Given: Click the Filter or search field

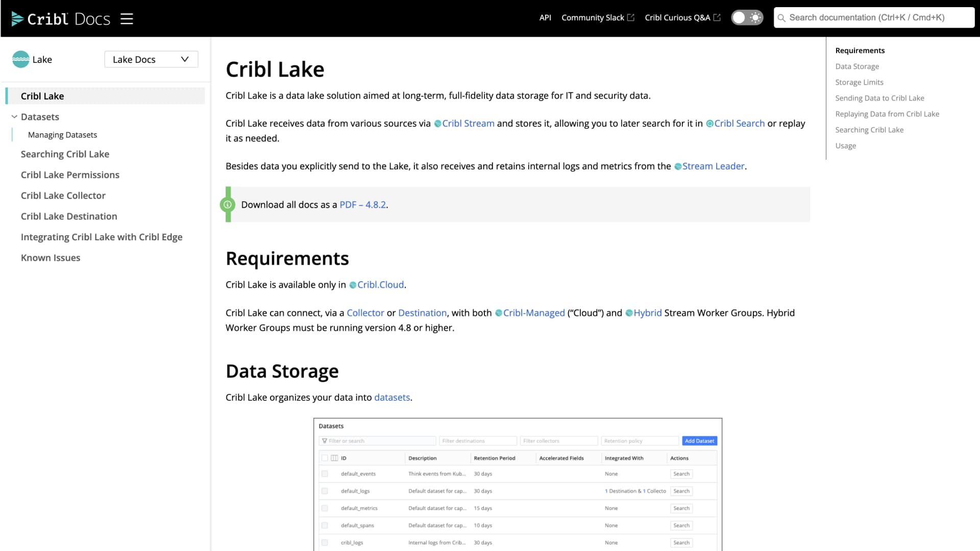Looking at the screenshot, I should point(377,441).
